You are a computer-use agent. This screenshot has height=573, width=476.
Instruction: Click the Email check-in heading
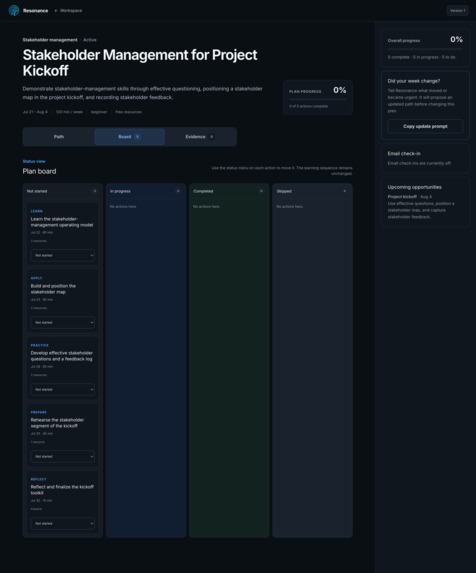[404, 153]
